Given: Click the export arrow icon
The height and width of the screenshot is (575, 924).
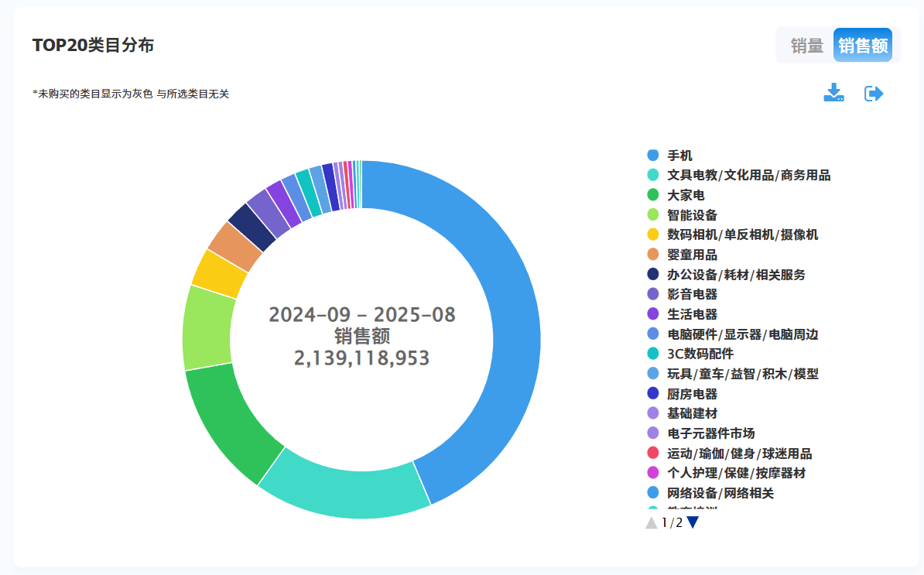Looking at the screenshot, I should click(x=874, y=93).
